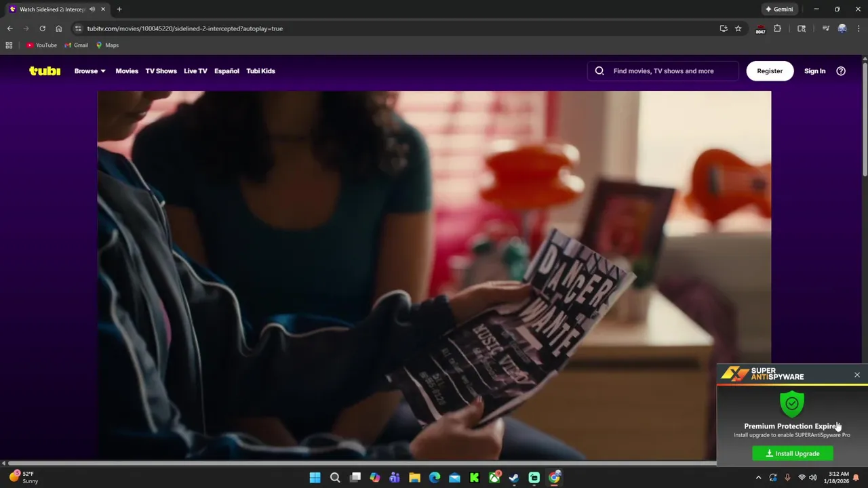Close the Watch Sidelined 2 tab
This screenshot has width=868, height=488.
(x=102, y=9)
